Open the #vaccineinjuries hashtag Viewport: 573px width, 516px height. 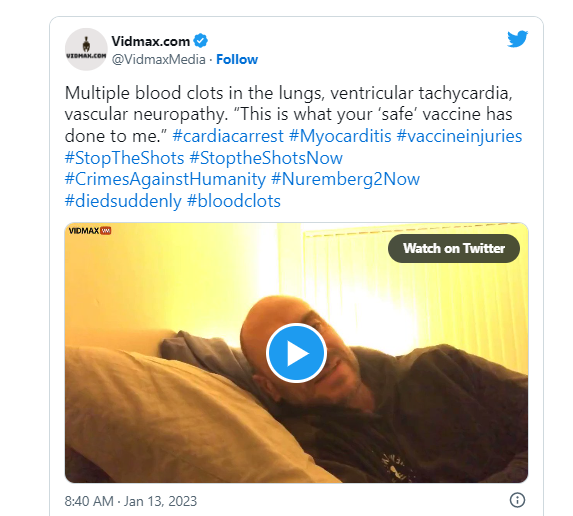tap(459, 136)
